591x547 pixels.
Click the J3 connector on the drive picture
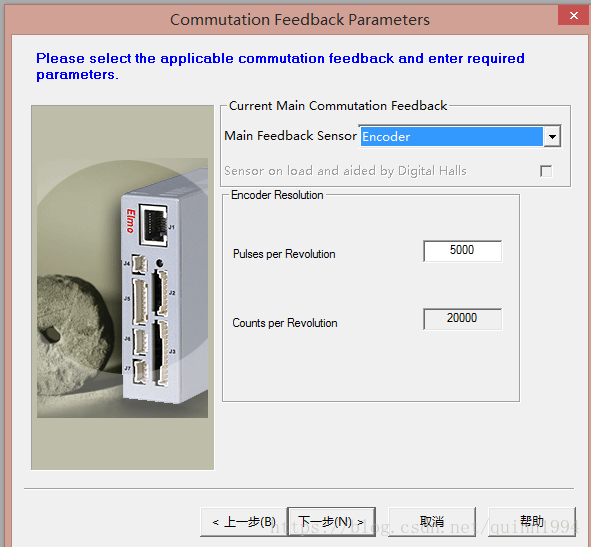pyautogui.click(x=161, y=352)
